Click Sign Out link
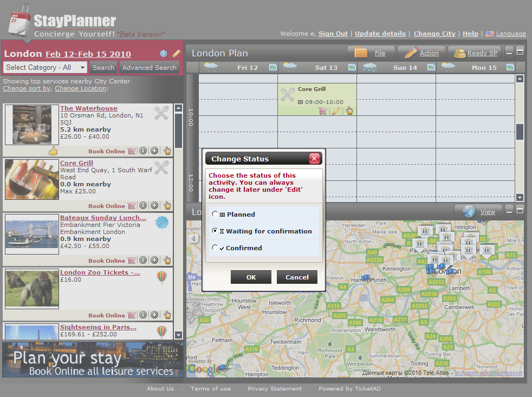The width and height of the screenshot is (532, 397). pyautogui.click(x=333, y=34)
